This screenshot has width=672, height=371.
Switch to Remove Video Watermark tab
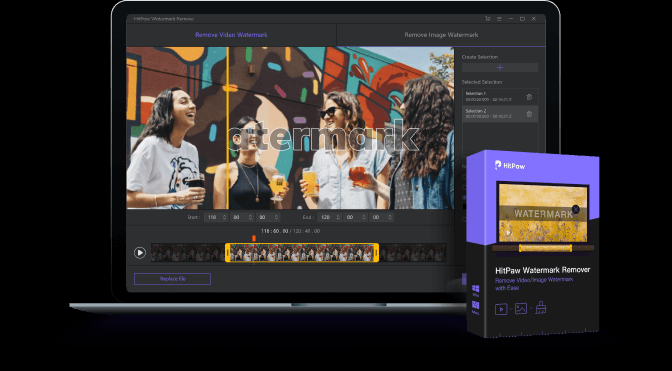tap(231, 35)
